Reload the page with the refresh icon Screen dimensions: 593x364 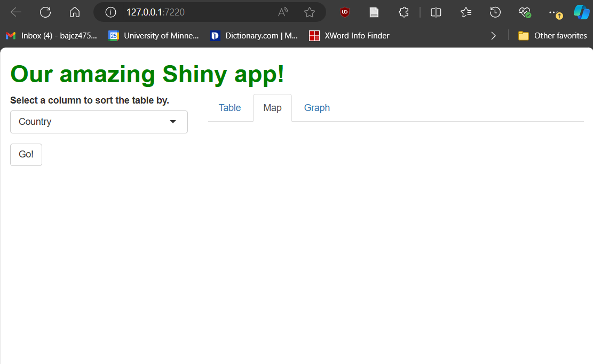point(45,12)
